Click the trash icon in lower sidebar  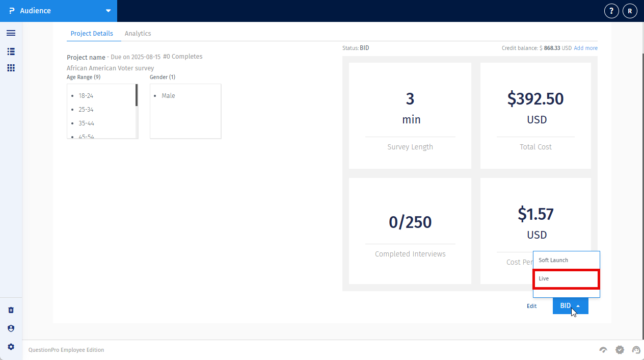pyautogui.click(x=11, y=310)
